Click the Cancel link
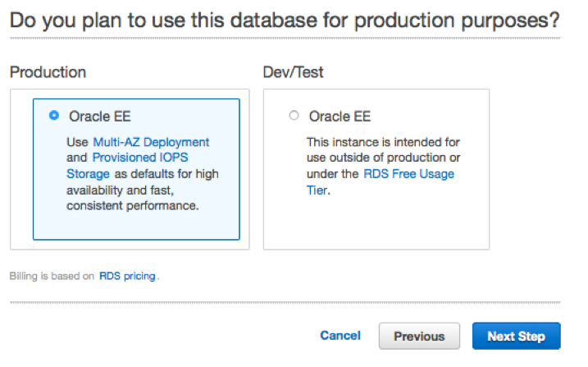The image size is (588, 367). click(x=340, y=336)
